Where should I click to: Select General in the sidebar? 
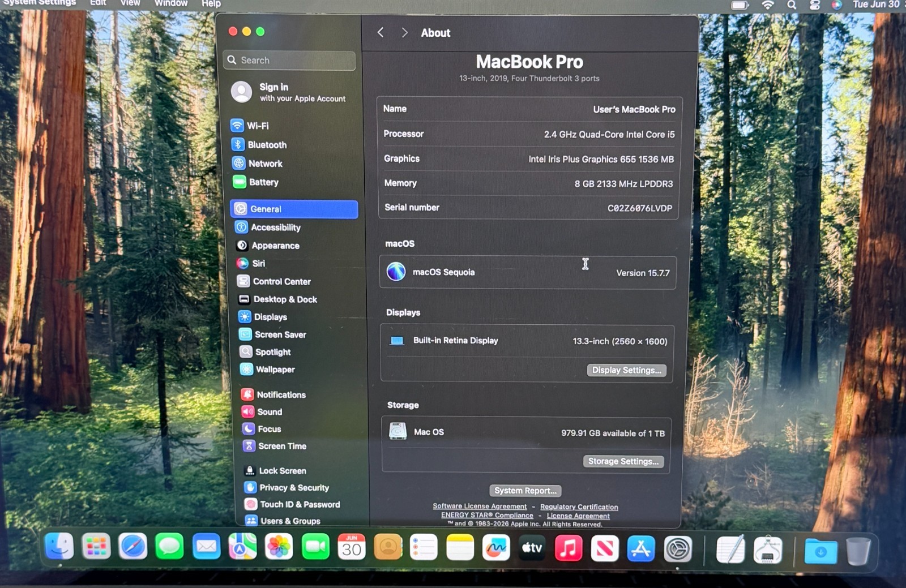(x=294, y=209)
